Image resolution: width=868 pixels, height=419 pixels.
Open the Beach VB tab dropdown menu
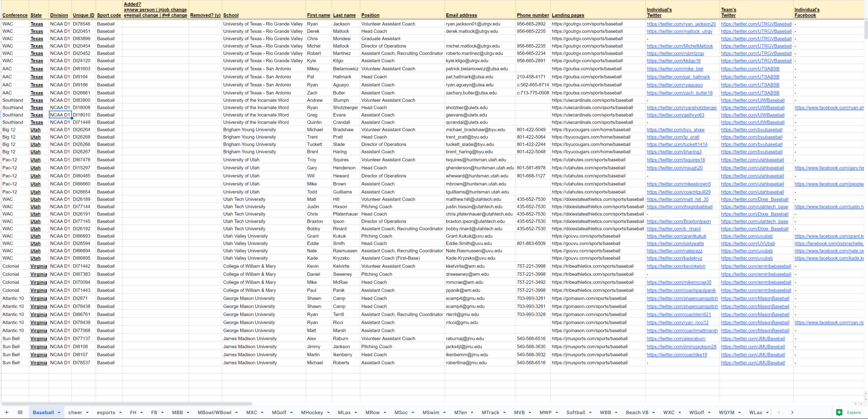pyautogui.click(x=653, y=412)
